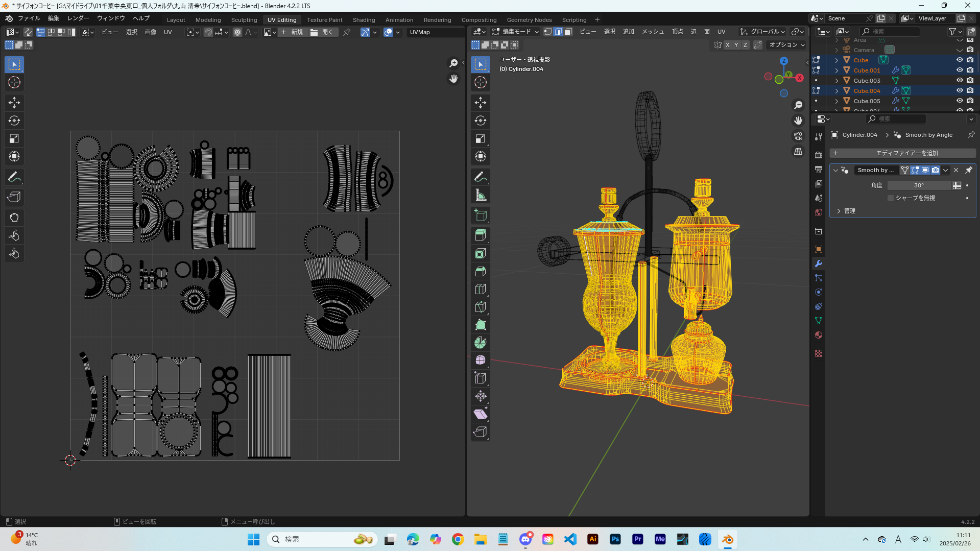Open the Material properties tab icon
This screenshot has height=551, width=980.
coord(819,336)
